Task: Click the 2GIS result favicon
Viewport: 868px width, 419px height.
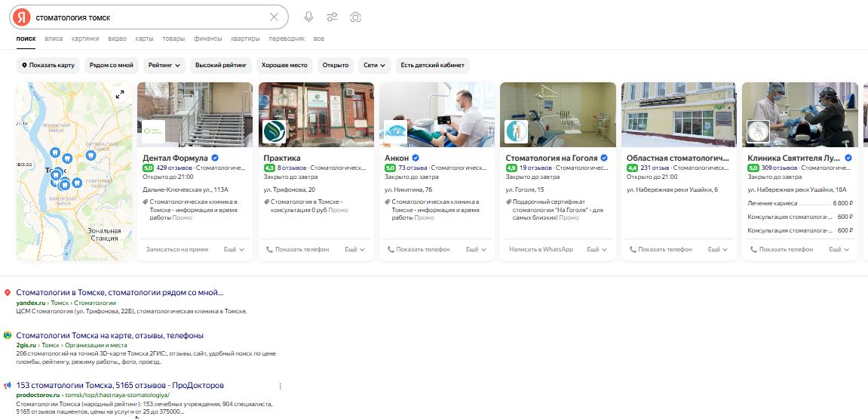Action: 8,335
